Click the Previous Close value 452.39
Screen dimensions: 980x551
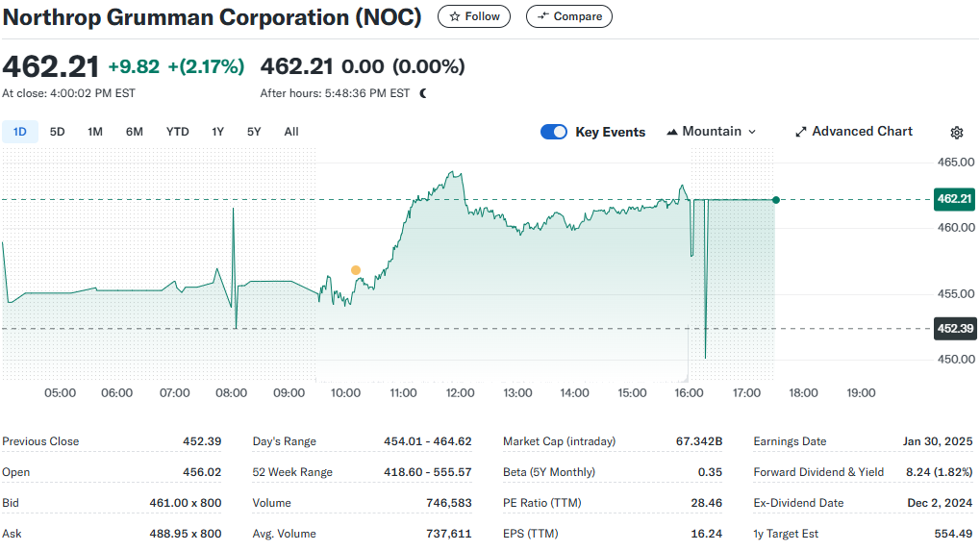[x=202, y=441]
